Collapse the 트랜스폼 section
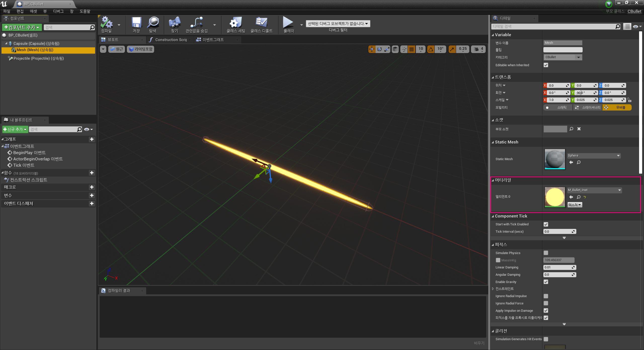The height and width of the screenshot is (350, 644). (493, 77)
